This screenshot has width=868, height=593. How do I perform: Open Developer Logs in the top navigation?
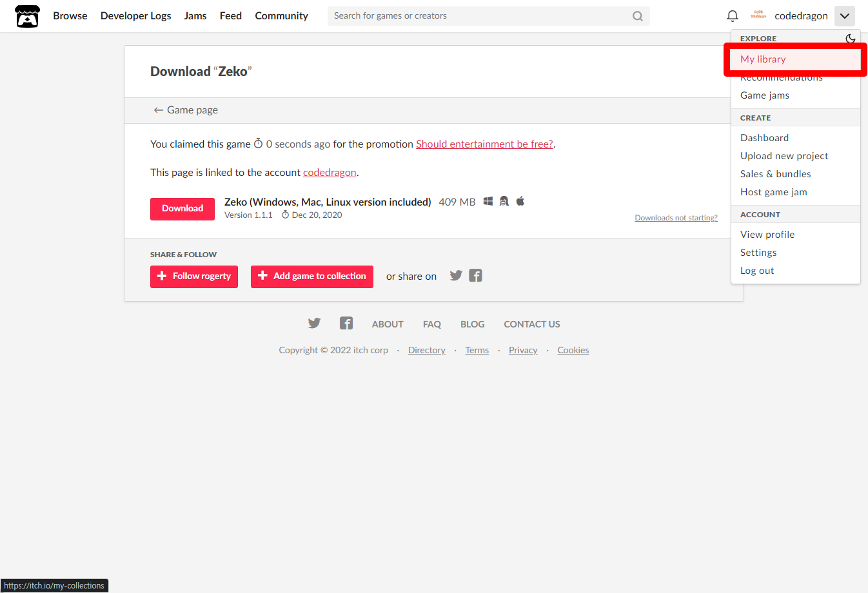136,16
